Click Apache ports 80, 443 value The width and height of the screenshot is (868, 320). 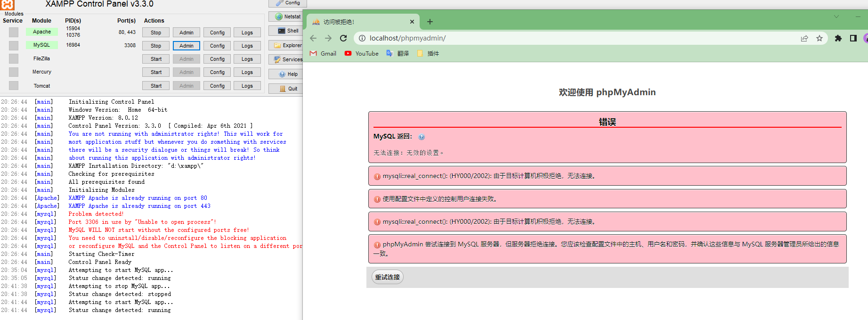point(127,32)
